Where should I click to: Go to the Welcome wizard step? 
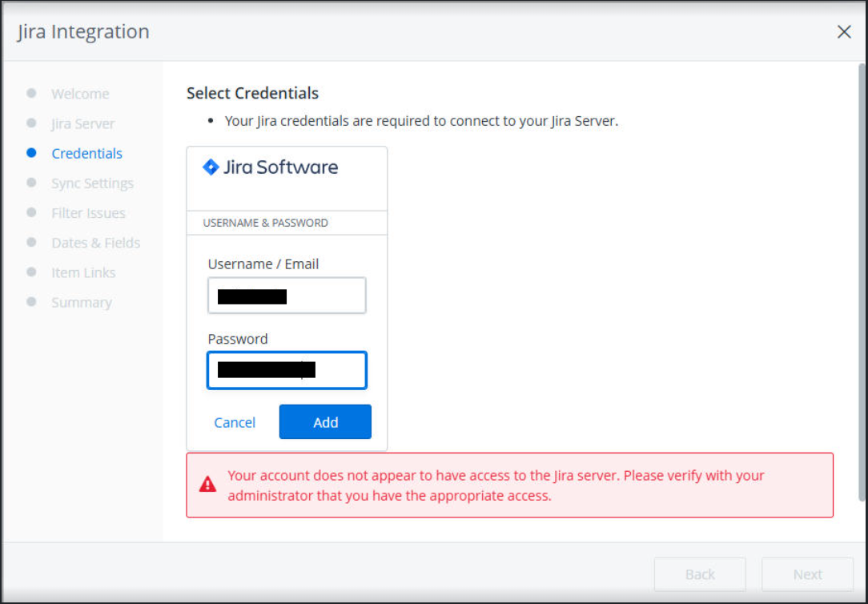point(80,94)
